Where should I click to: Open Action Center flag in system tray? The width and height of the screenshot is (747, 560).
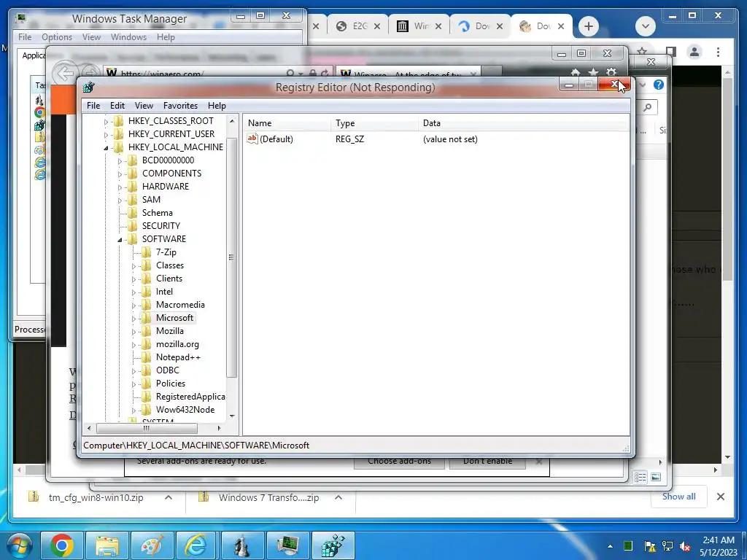coord(649,546)
